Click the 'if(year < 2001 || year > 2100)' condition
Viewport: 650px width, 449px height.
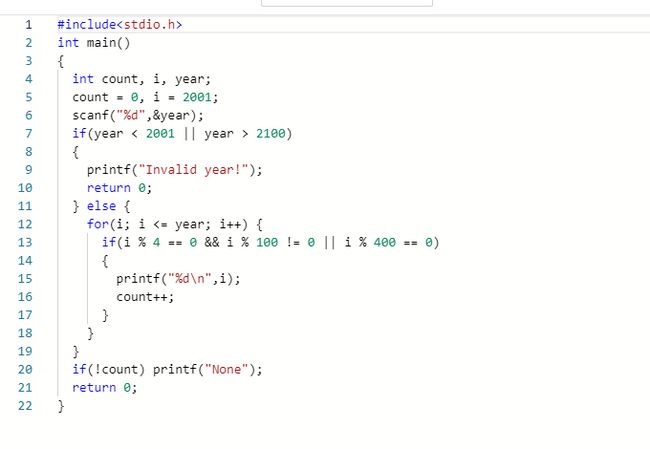click(182, 133)
